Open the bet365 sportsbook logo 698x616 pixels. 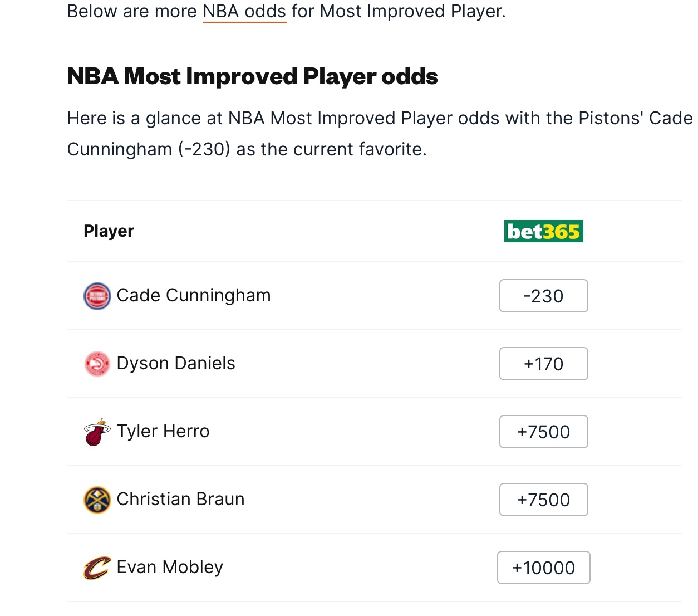click(544, 231)
